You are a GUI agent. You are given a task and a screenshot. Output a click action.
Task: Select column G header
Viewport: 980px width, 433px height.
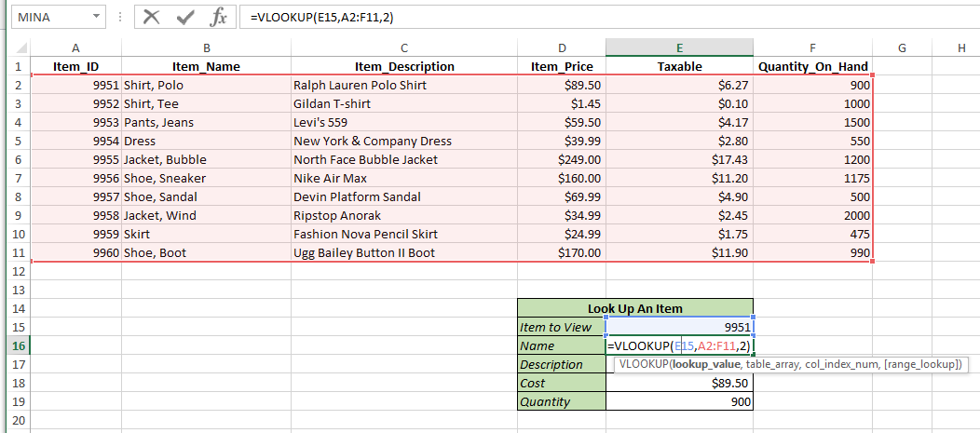[x=902, y=48]
